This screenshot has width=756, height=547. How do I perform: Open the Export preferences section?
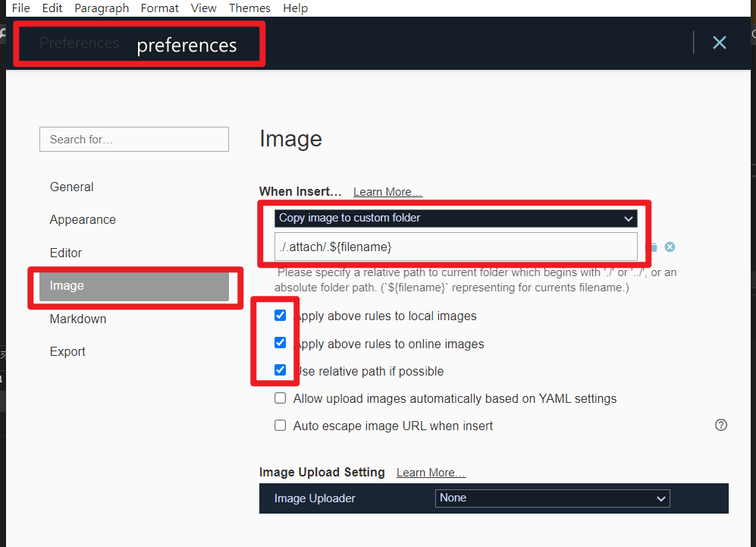(67, 351)
